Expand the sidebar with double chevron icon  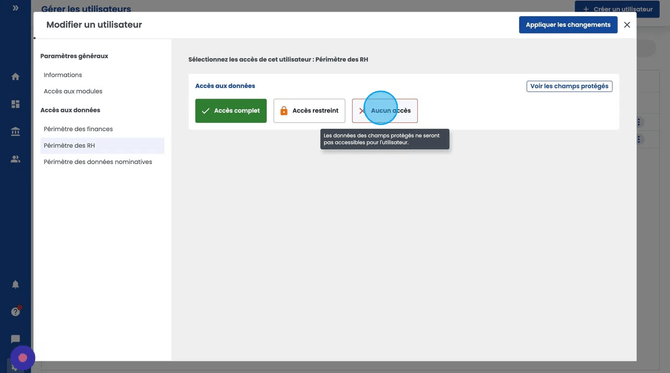coord(15,8)
